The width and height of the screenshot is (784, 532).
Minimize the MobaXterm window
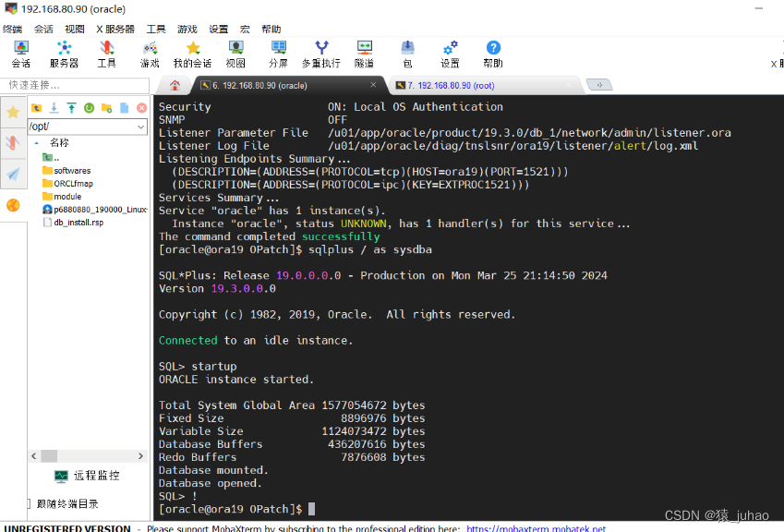tap(758, 8)
